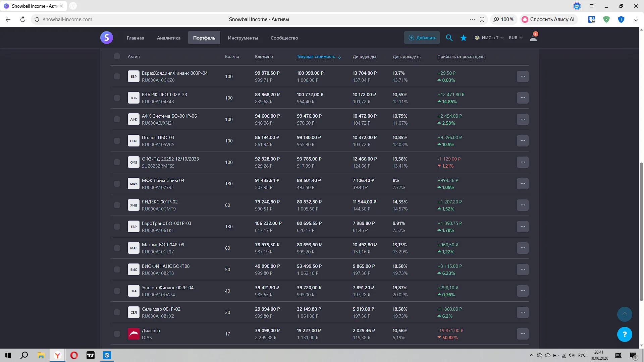Image resolution: width=644 pixels, height=362 pixels.
Task: Check the ВЭБ.РФ ПБО-002Р-33 row checkbox
Action: coord(117,98)
